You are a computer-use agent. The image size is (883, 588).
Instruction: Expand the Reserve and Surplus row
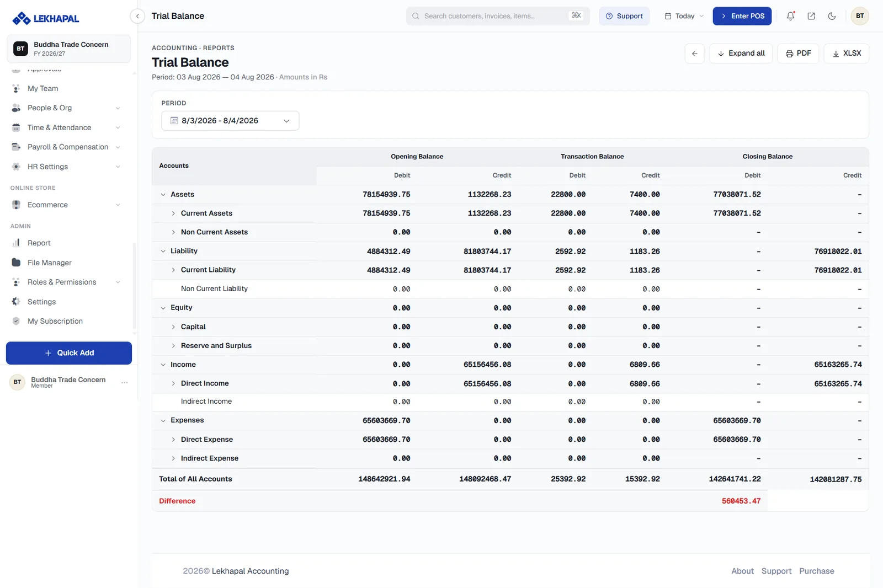coord(173,346)
